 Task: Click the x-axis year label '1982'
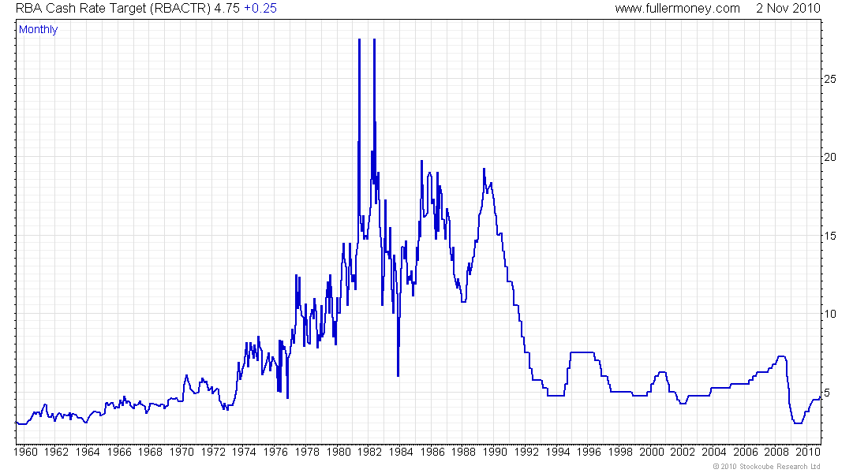tap(369, 452)
